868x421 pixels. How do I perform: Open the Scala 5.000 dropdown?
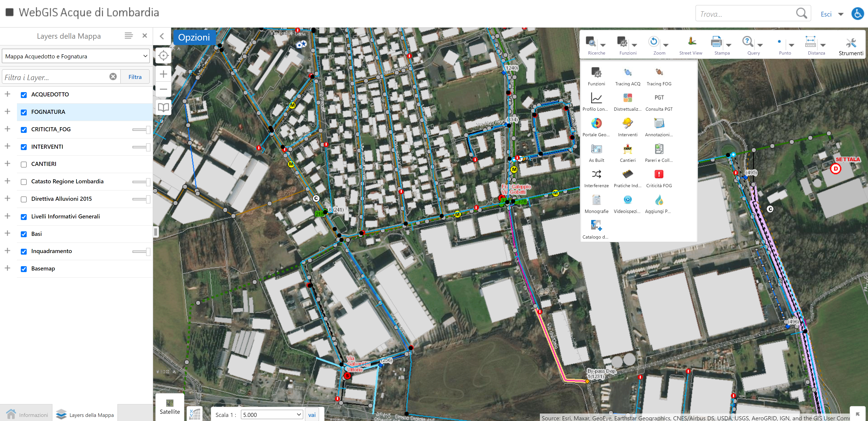pyautogui.click(x=272, y=415)
